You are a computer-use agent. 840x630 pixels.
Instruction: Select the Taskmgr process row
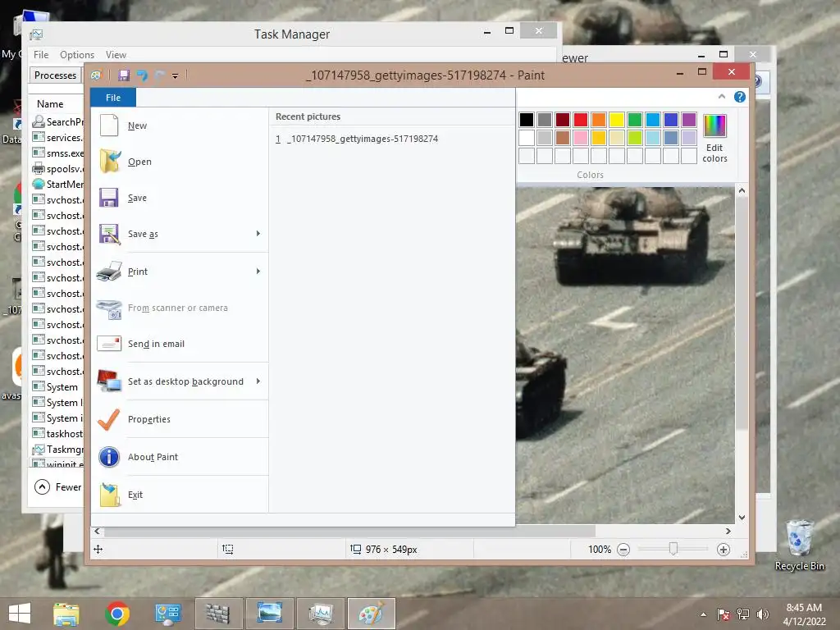pos(58,450)
